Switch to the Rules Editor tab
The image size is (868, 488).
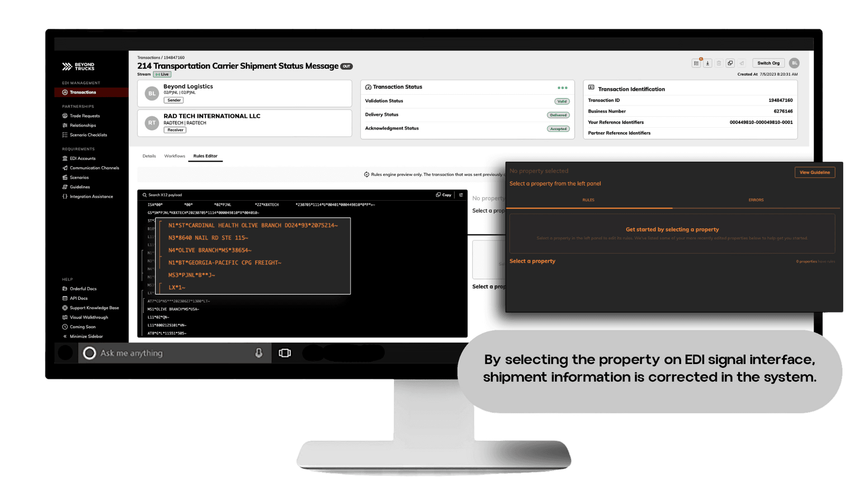click(206, 155)
